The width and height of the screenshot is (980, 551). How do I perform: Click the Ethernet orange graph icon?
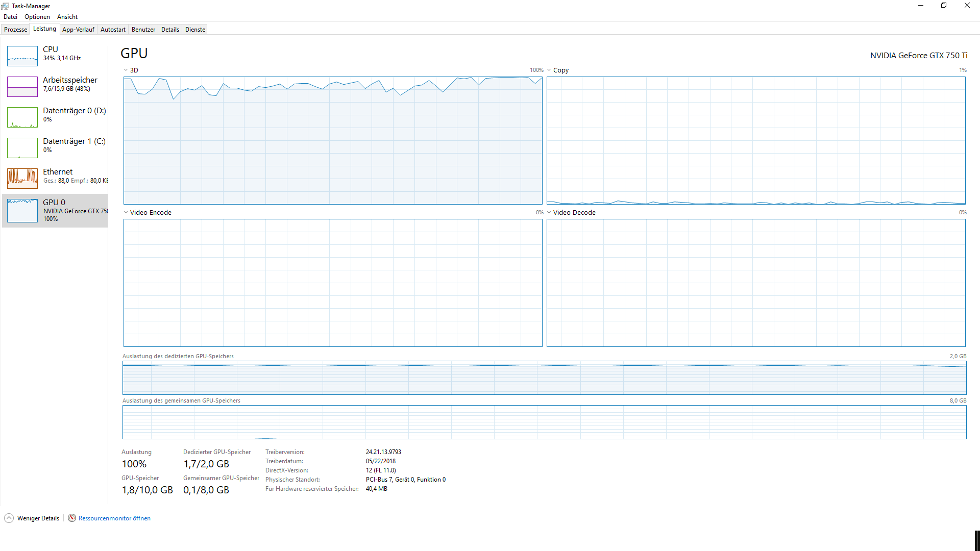22,179
